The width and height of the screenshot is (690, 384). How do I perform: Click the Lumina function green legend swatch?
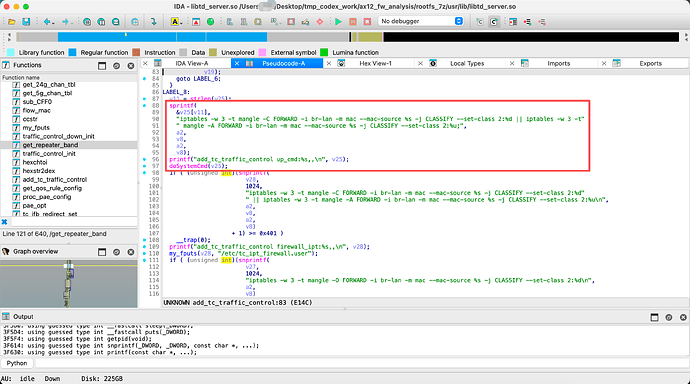[x=324, y=52]
